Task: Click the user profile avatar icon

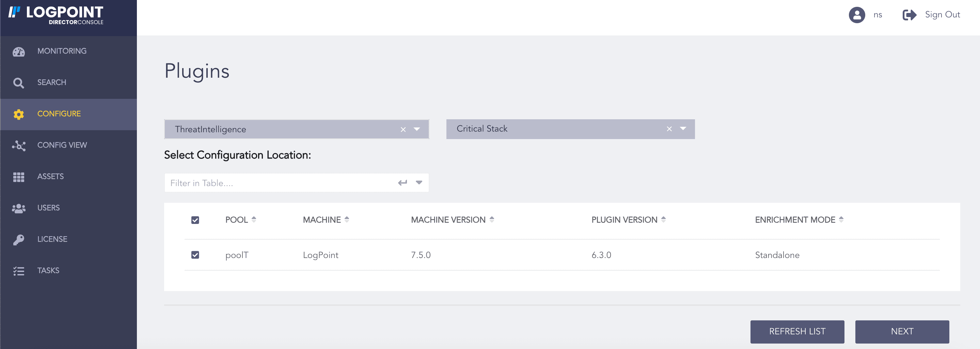Action: 857,15
